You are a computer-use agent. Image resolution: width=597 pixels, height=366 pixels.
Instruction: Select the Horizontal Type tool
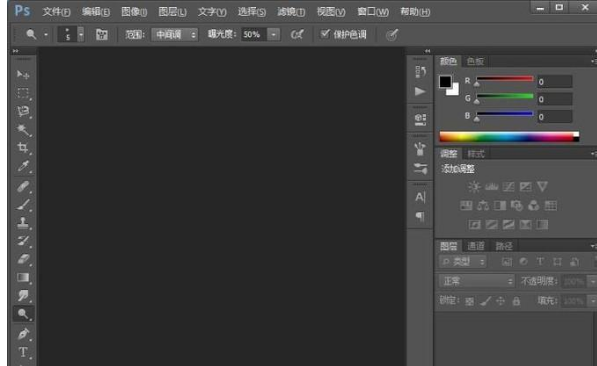[23, 352]
